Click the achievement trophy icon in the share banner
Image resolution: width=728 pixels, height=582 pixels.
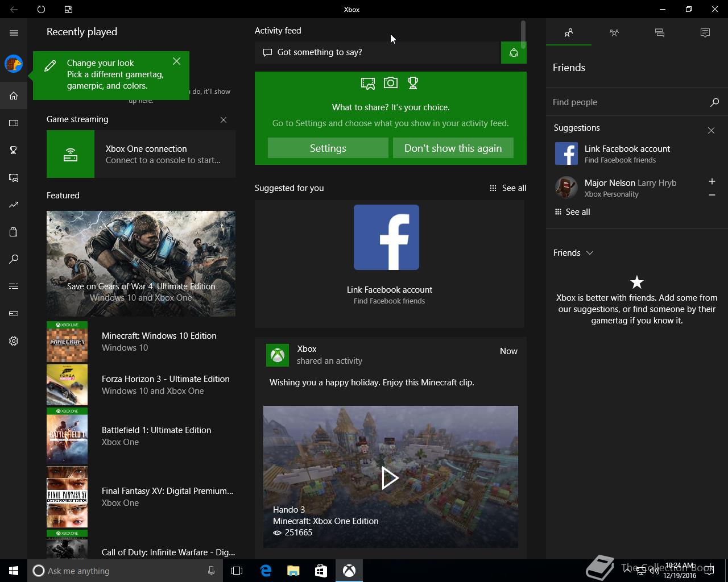413,83
